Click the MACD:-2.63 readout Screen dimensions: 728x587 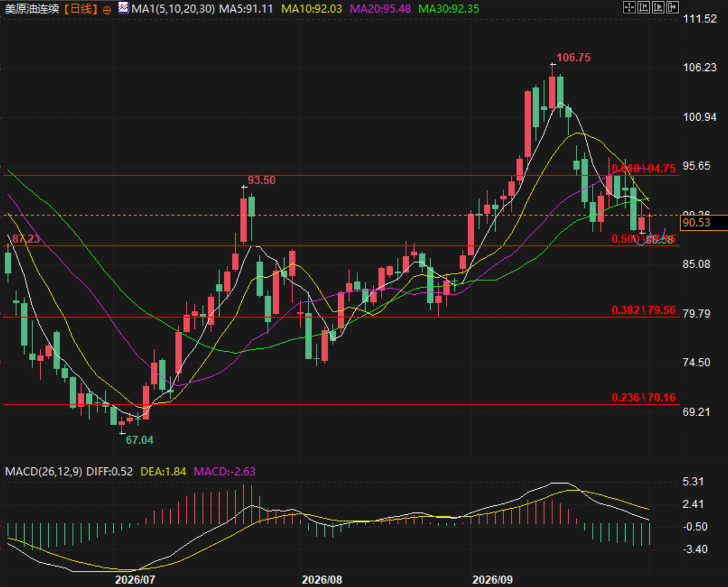224,472
